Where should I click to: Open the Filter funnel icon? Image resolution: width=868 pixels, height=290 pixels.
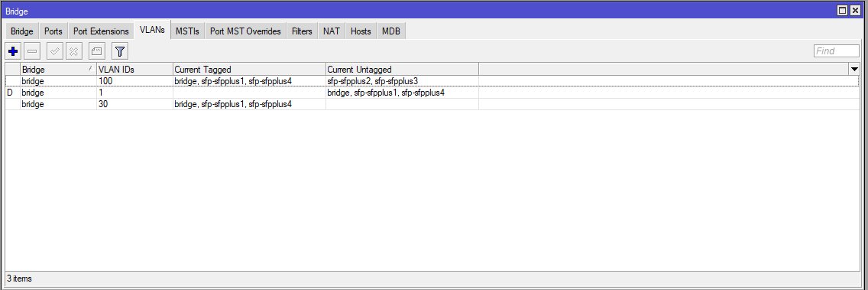[119, 51]
